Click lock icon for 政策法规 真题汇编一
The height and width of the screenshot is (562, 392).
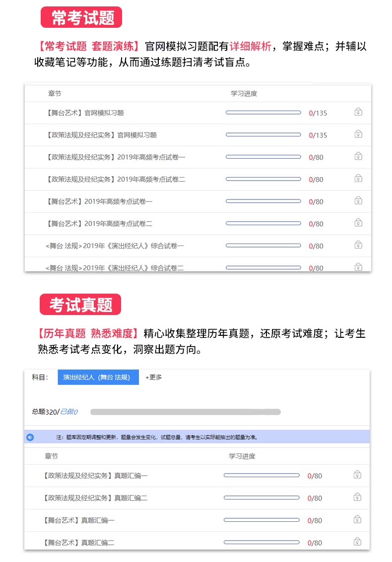pos(357,475)
